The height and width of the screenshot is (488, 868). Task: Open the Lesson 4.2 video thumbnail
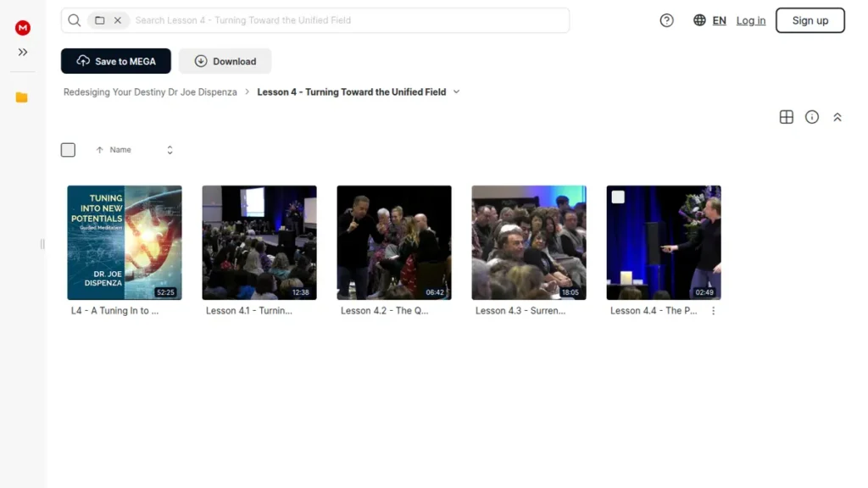point(394,242)
